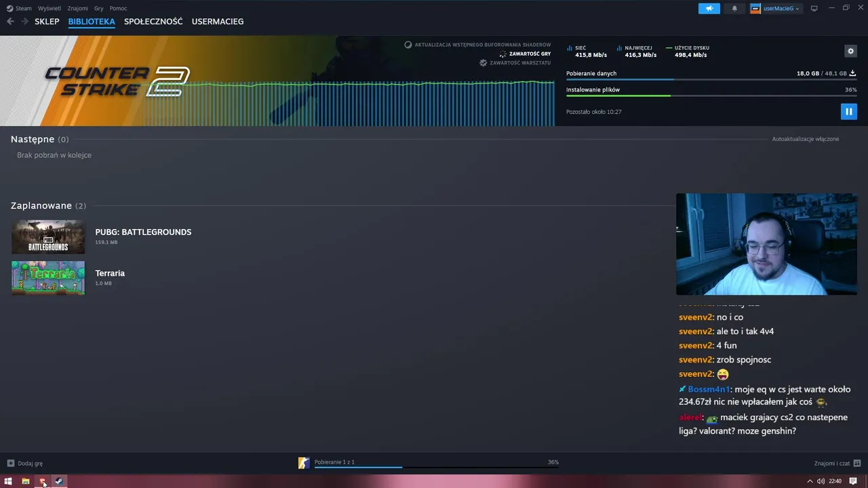Screen dimensions: 868x488
Task: Open download settings gear
Action: tap(851, 51)
